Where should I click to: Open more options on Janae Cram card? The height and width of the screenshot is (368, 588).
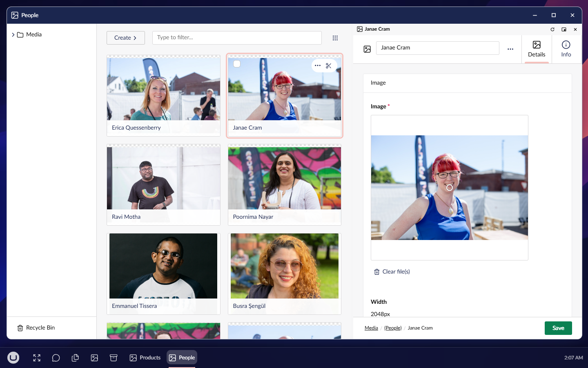318,65
